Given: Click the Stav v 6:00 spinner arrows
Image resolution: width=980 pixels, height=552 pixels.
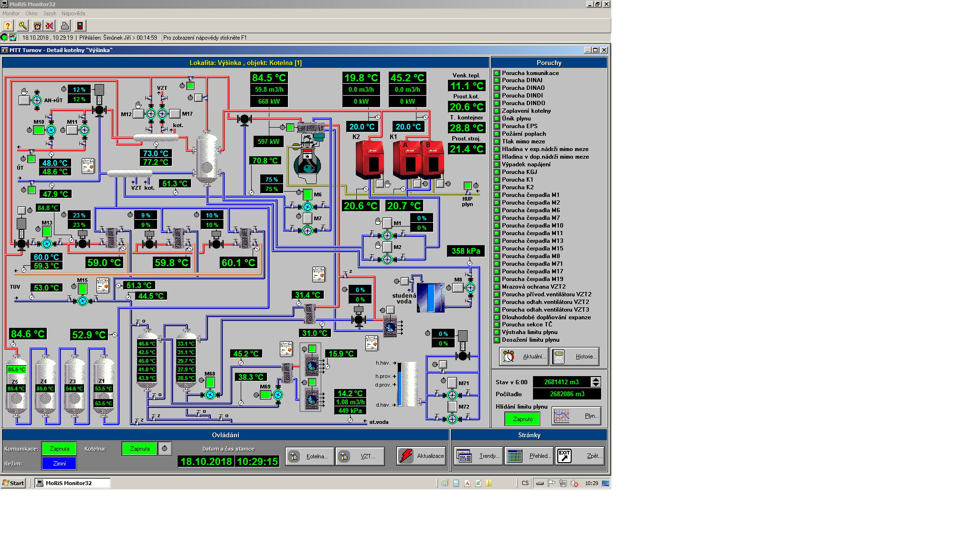Looking at the screenshot, I should click(x=596, y=382).
